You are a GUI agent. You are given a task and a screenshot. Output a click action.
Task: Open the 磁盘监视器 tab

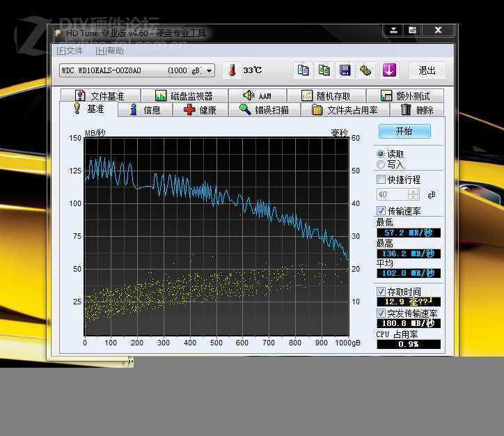tap(184, 96)
